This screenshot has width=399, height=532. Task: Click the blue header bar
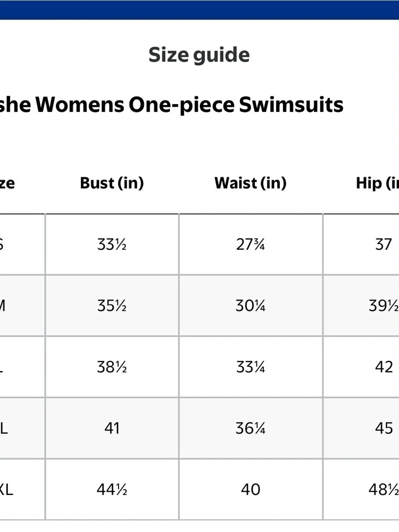(199, 10)
